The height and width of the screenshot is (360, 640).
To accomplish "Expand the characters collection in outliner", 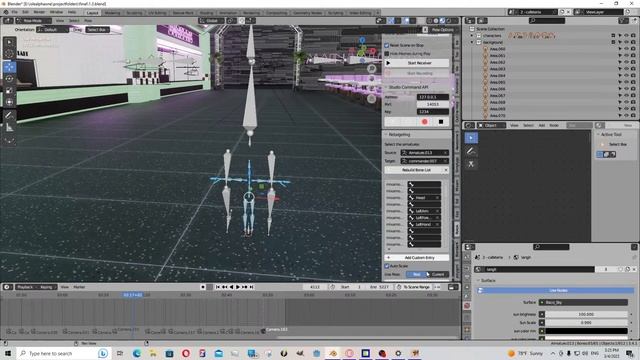I will pyautogui.click(x=473, y=36).
